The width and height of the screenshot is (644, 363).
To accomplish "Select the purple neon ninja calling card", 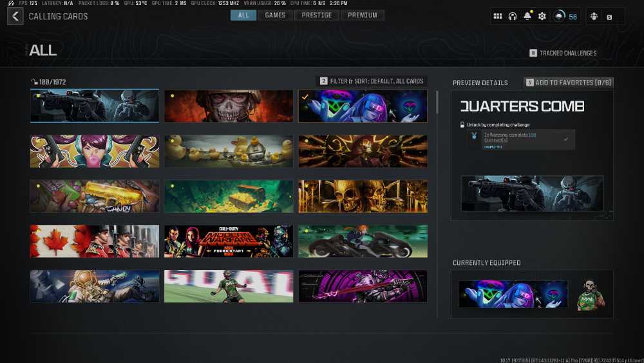I will point(363,286).
